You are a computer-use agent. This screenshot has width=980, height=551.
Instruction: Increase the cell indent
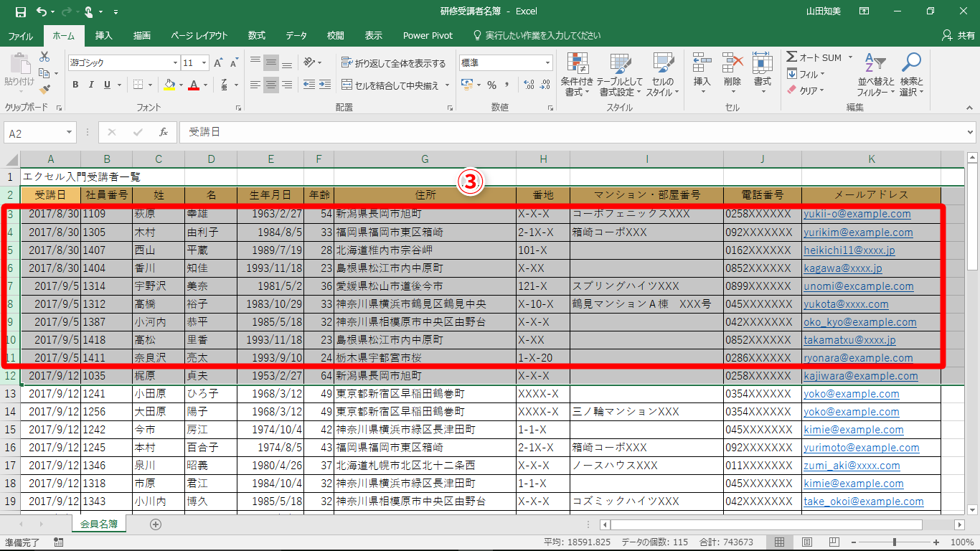[326, 85]
